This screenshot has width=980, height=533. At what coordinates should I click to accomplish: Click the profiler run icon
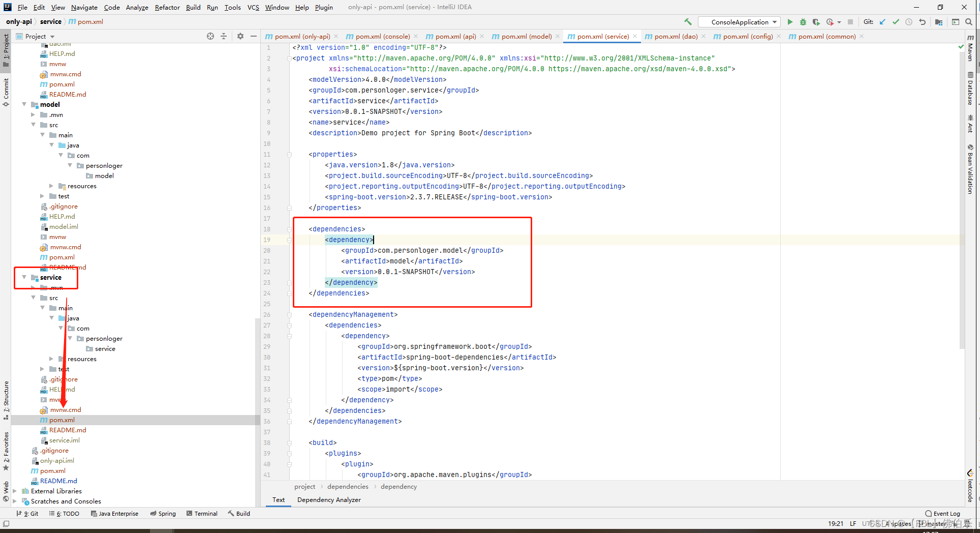click(830, 22)
